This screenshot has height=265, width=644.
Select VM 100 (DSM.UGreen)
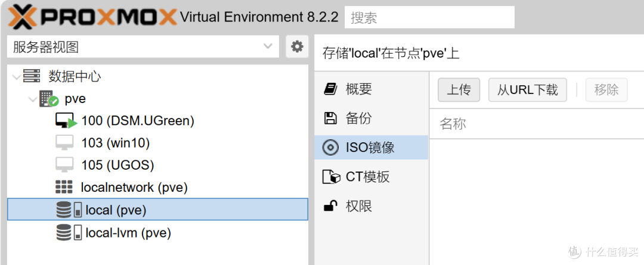[138, 121]
